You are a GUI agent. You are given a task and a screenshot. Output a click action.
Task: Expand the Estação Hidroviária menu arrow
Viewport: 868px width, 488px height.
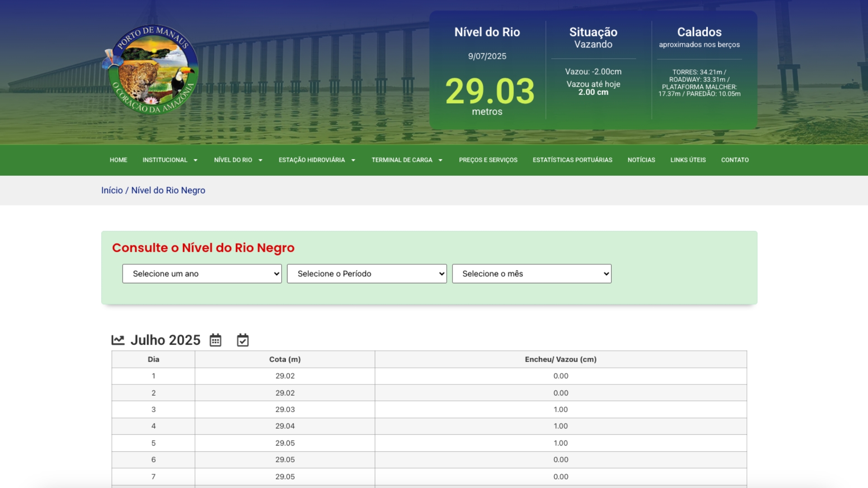(x=353, y=160)
